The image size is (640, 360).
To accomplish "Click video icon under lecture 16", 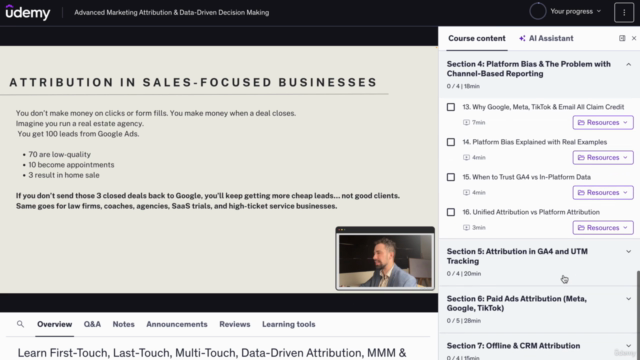I will click(466, 228).
